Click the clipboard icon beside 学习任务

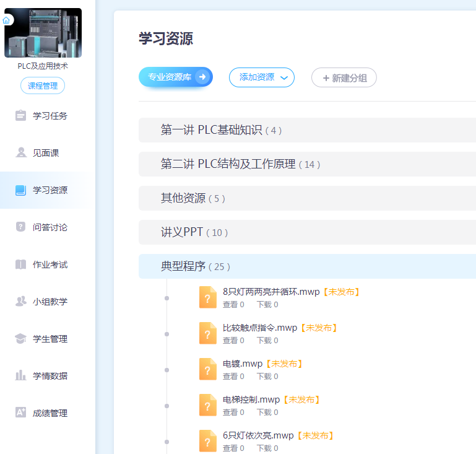20,115
